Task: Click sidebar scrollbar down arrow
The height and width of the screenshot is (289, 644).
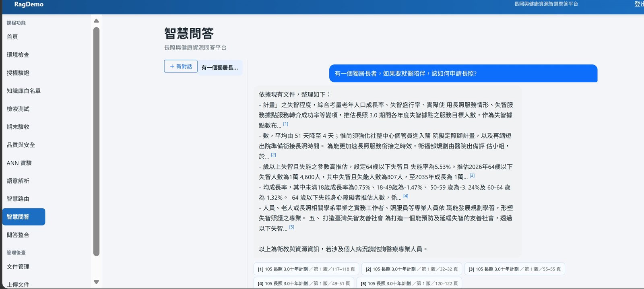Action: [96, 282]
